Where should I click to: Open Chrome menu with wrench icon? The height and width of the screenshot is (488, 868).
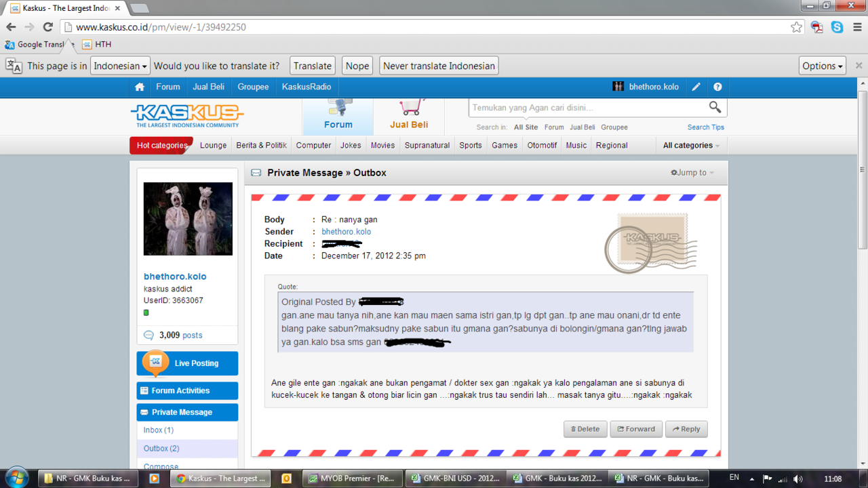pos(857,27)
